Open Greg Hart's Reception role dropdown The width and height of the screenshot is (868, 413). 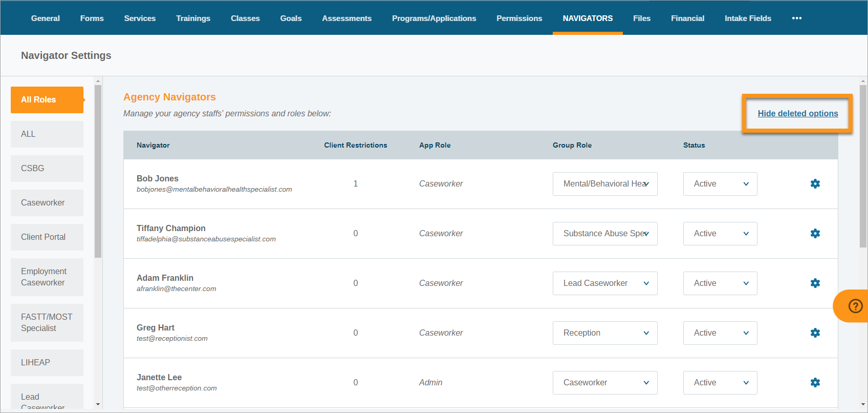point(605,333)
